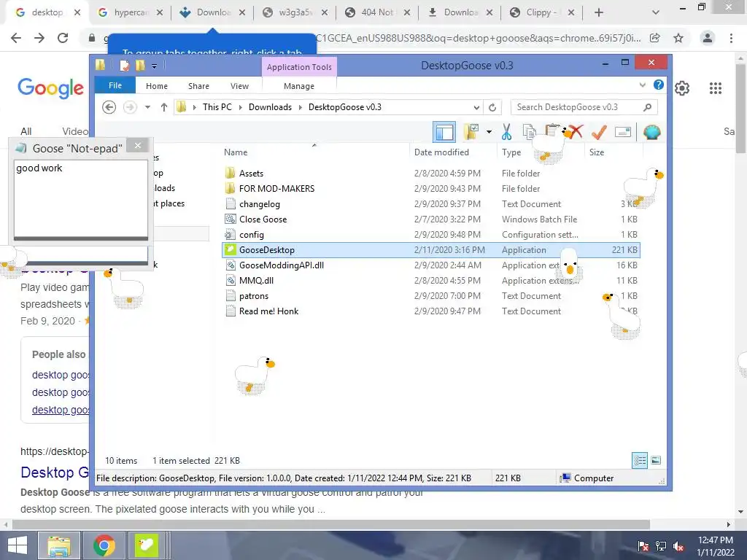Click the Copy toolbar icon
Screen dimensions: 747x560
pos(529,132)
